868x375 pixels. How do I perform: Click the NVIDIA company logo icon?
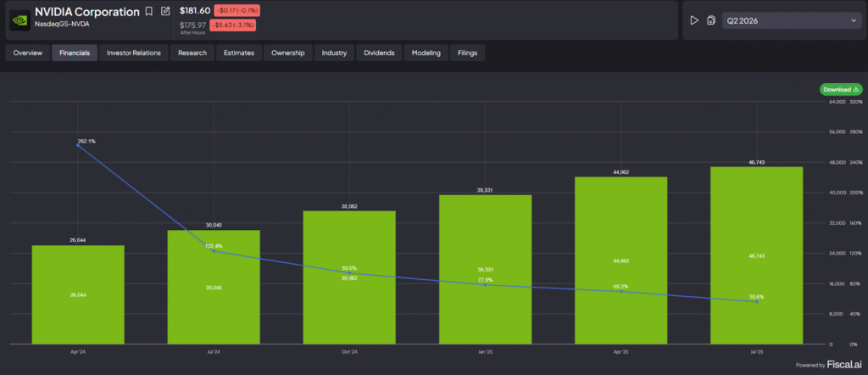(19, 20)
